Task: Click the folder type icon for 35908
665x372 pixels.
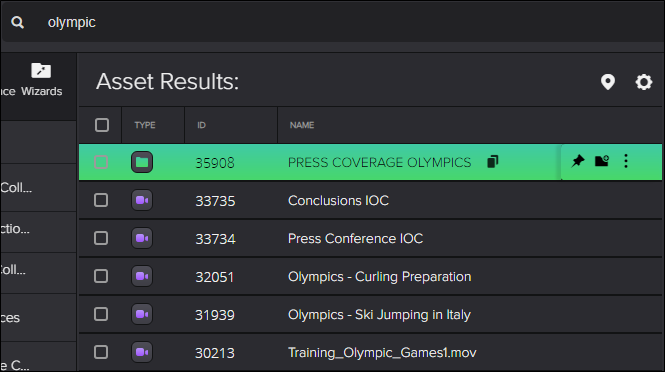Action: pyautogui.click(x=142, y=162)
